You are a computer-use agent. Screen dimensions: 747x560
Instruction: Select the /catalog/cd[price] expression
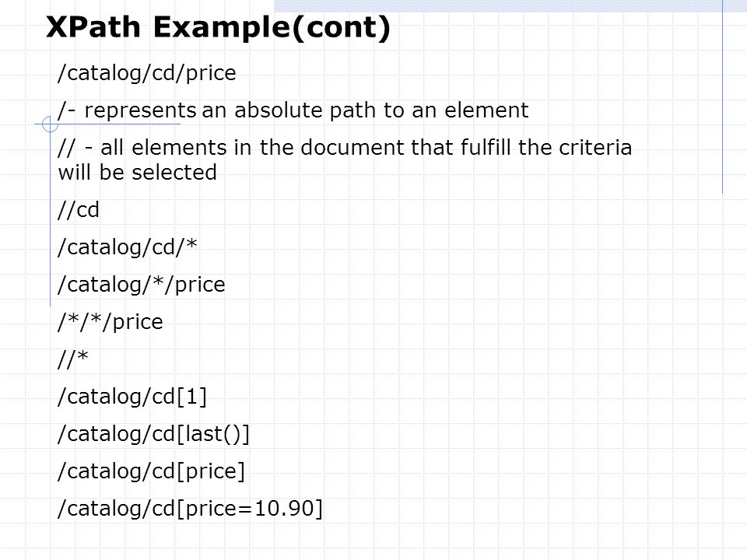(x=151, y=471)
